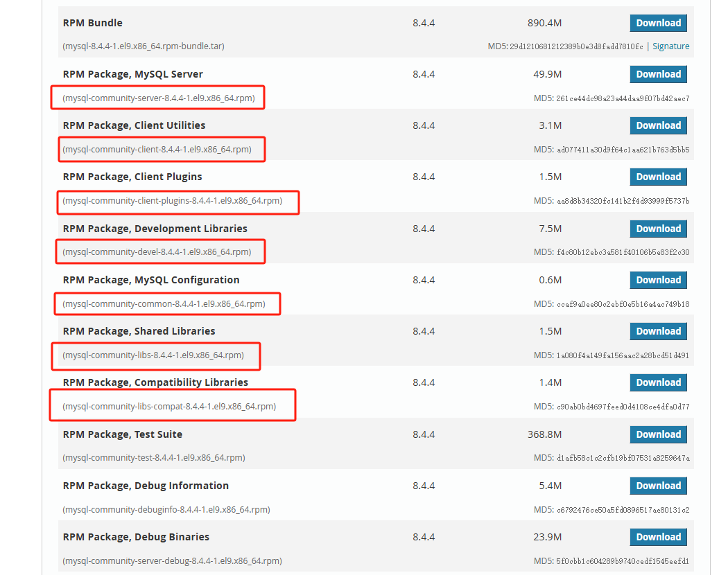Click the 3.1M size of Client Utilities
728x575 pixels.
pos(551,125)
